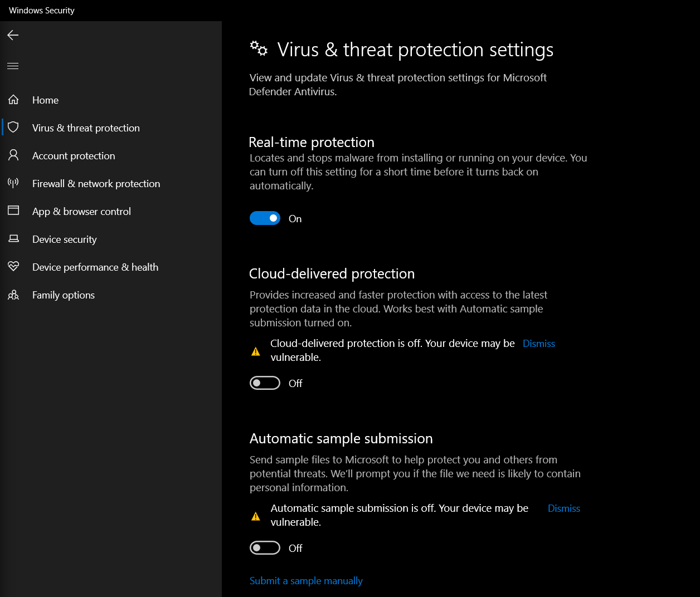The image size is (700, 597).
Task: Select Device security
Action: pos(64,239)
